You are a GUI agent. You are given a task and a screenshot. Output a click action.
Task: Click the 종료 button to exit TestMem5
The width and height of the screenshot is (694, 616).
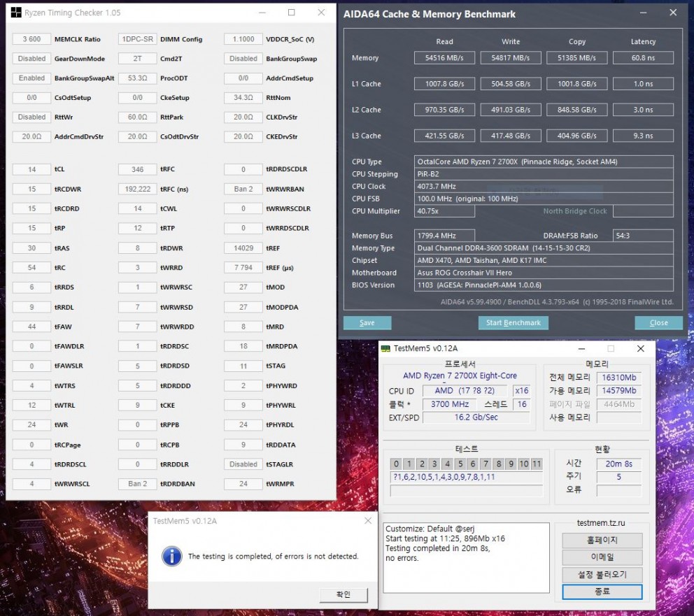click(x=602, y=592)
